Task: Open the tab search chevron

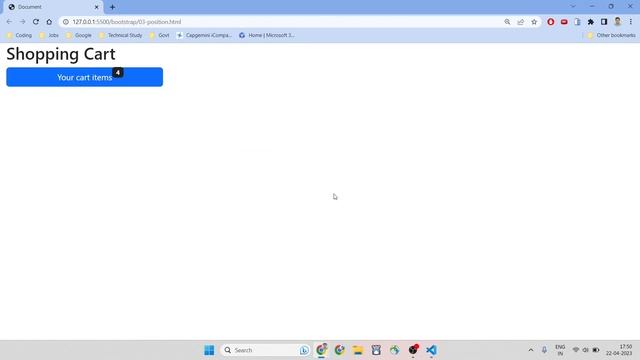Action: [573, 7]
